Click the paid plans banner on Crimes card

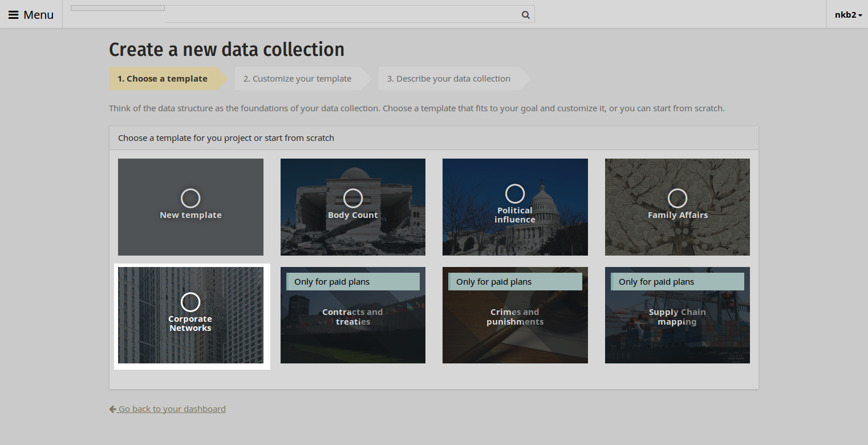click(515, 282)
